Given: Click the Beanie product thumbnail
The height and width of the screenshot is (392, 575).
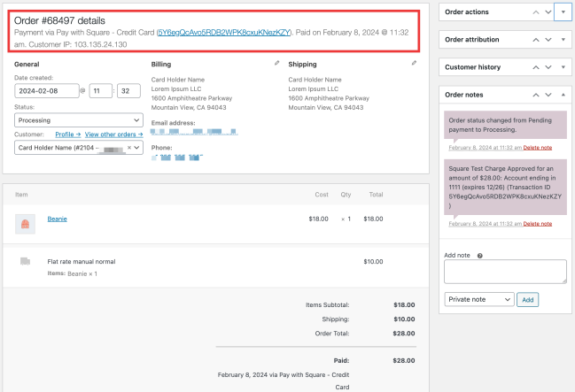Looking at the screenshot, I should (x=25, y=224).
